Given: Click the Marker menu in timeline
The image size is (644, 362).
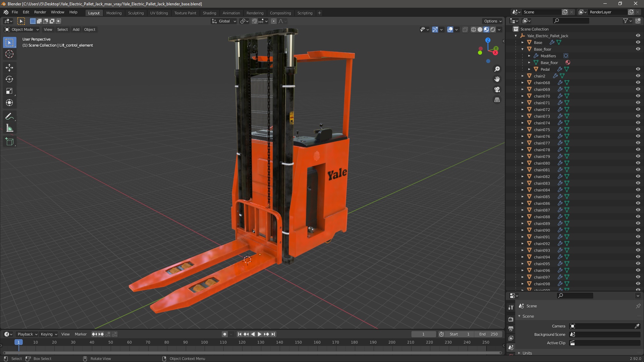Looking at the screenshot, I should 80,334.
